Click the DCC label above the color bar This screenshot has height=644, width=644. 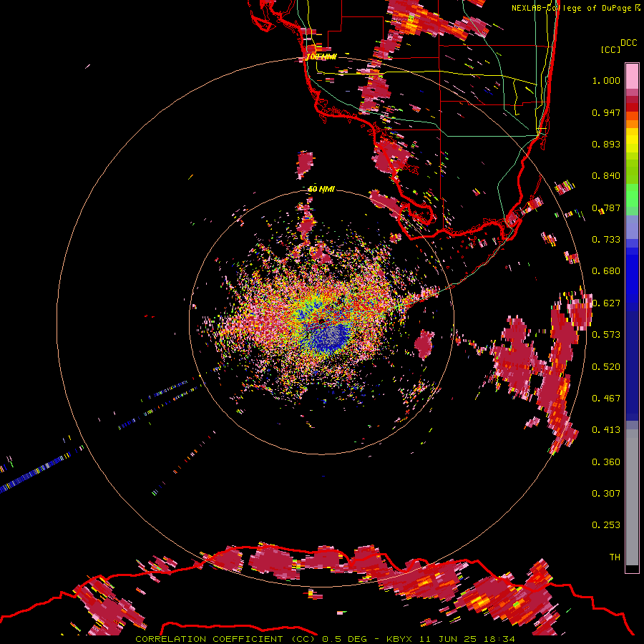(629, 43)
